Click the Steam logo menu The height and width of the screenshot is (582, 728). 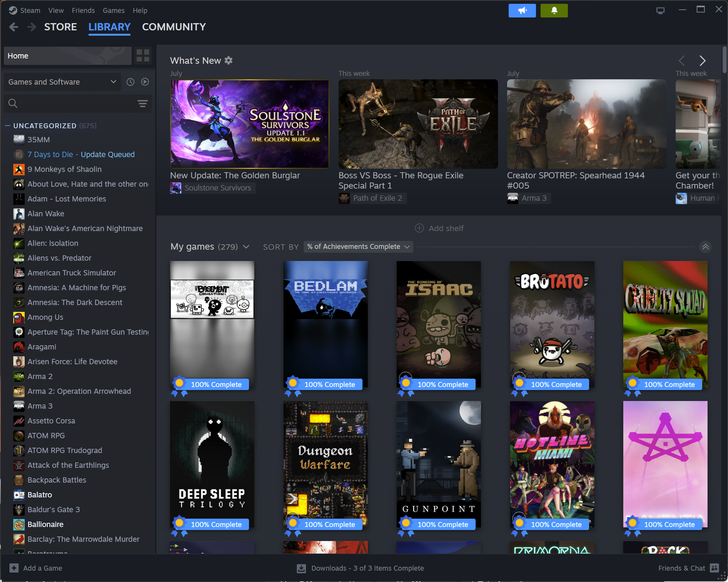13,11
